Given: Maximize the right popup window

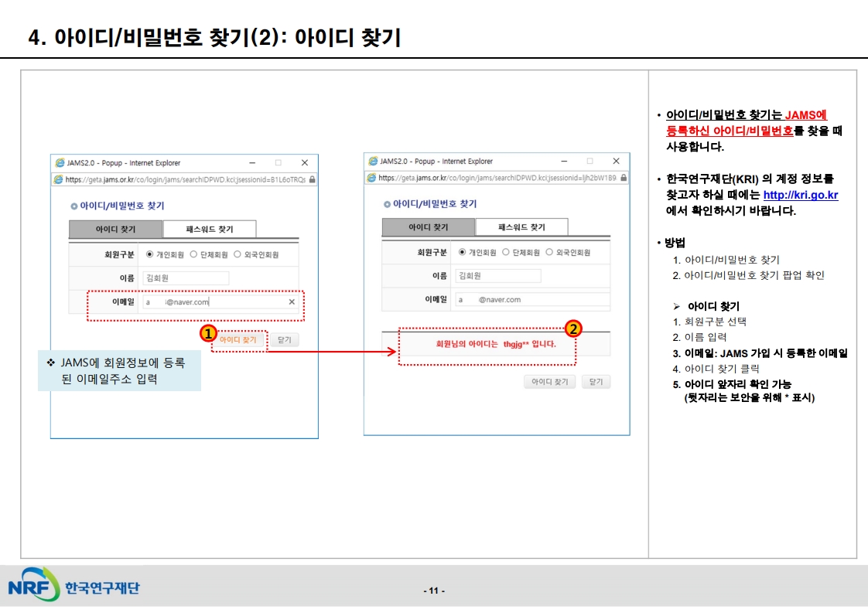Looking at the screenshot, I should tap(590, 161).
